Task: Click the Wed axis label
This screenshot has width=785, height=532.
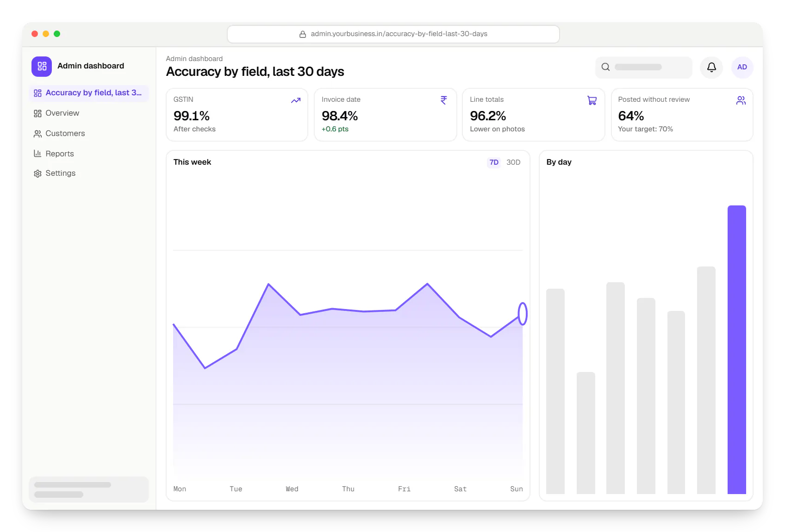Action: (x=292, y=489)
